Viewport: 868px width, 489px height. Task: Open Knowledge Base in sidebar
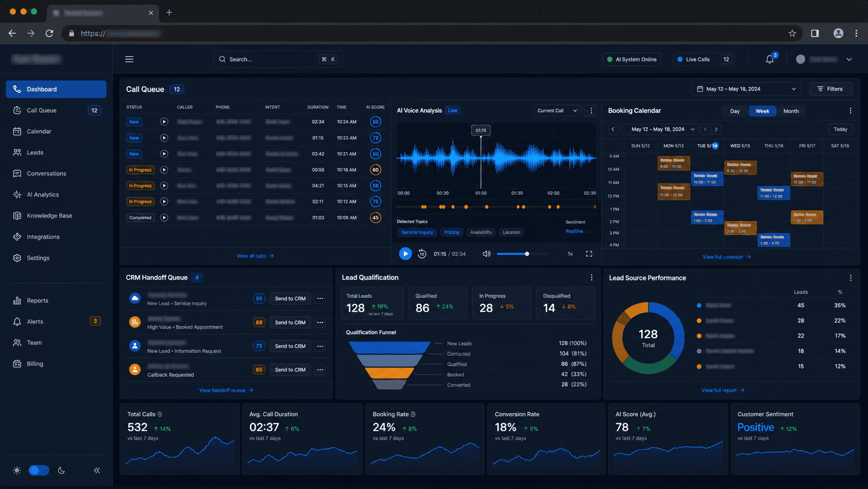[56, 216]
